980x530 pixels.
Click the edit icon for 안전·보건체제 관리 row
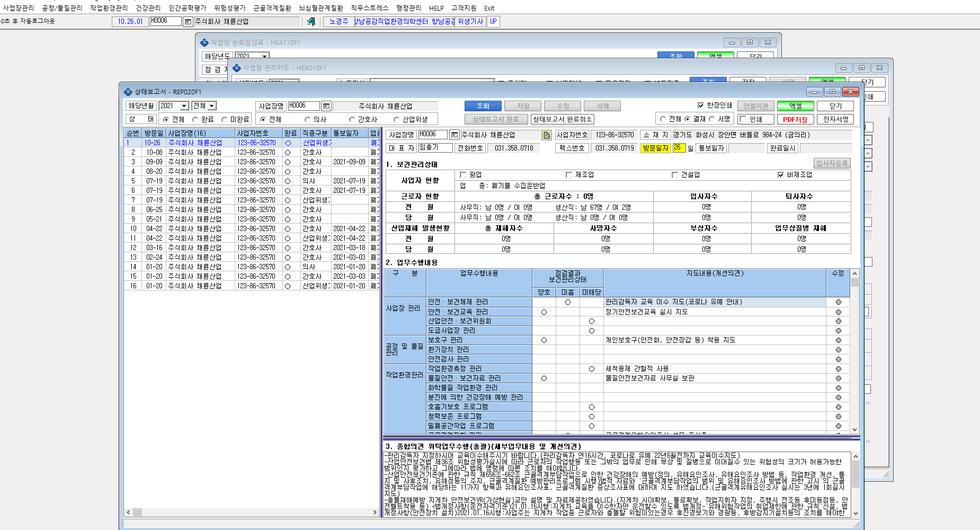pos(838,302)
